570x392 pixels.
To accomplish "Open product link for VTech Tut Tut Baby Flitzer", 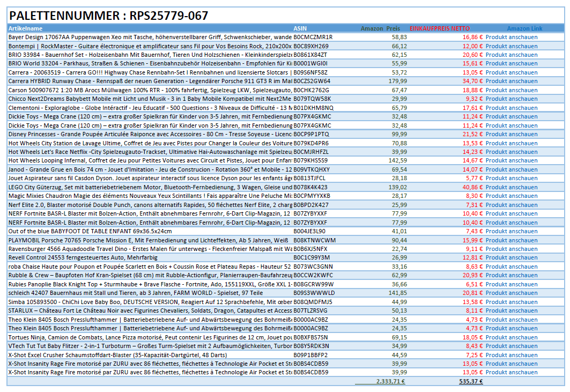I will click(511, 346).
